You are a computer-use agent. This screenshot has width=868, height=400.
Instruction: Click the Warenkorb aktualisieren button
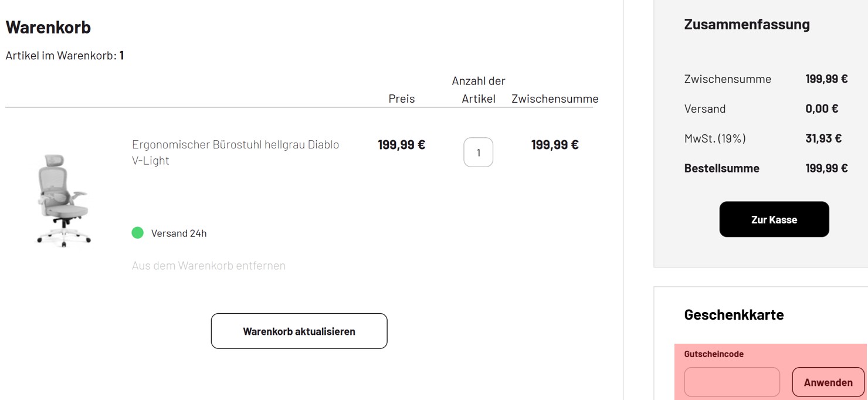coord(299,330)
